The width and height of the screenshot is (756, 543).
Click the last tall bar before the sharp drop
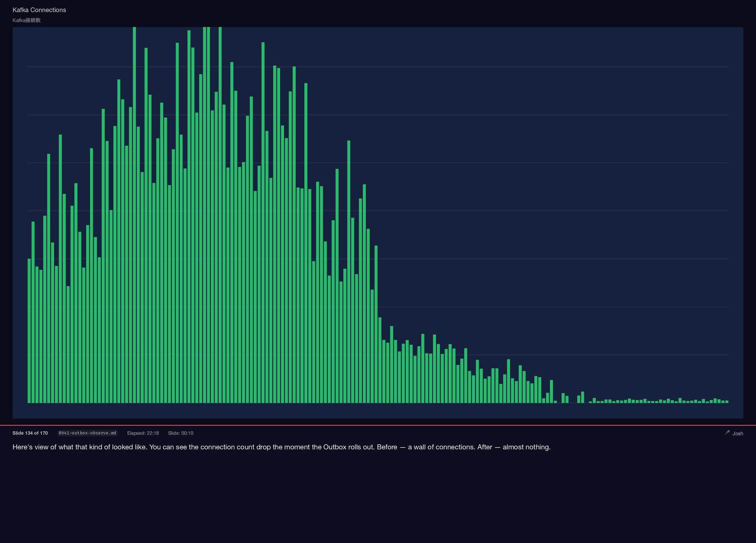[376, 323]
